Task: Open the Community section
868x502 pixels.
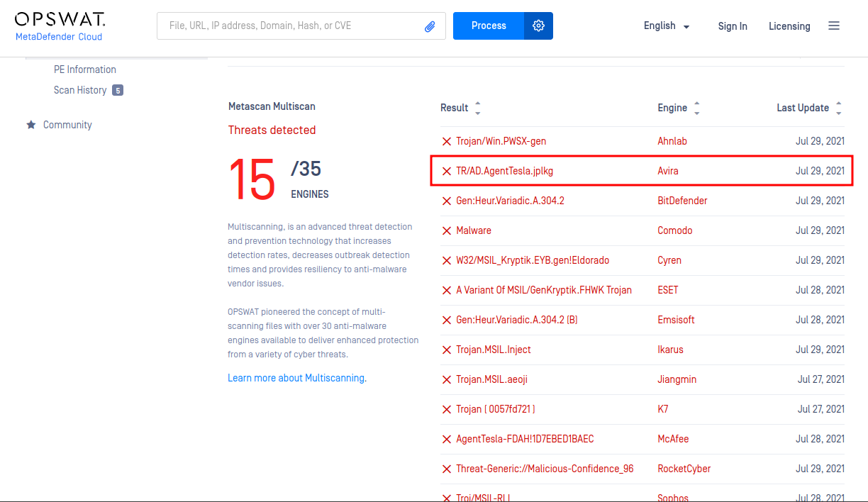Action: [67, 125]
